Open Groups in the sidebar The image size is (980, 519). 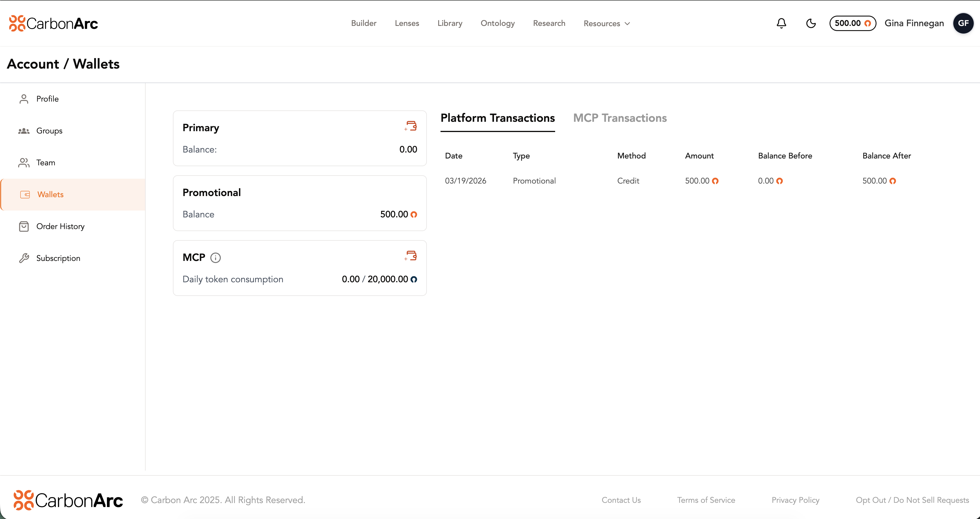click(49, 131)
